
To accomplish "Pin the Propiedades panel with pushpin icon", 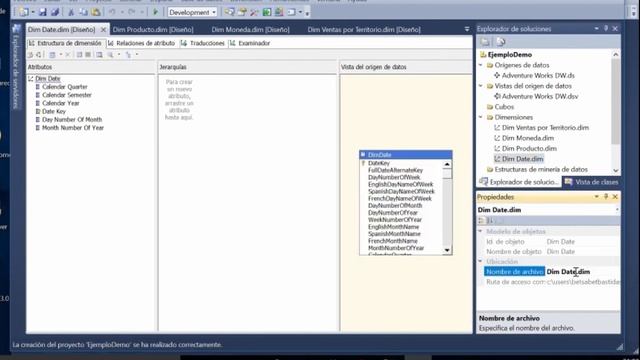I will [606, 197].
